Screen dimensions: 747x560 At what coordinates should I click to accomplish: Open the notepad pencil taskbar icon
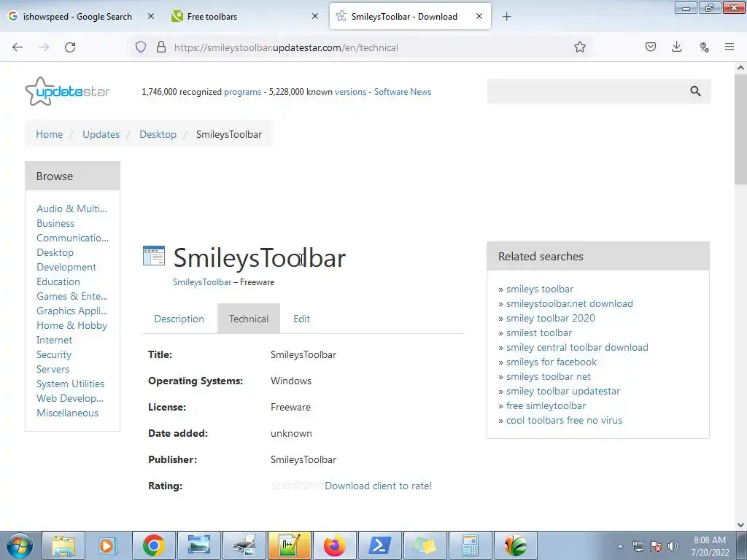tap(289, 545)
